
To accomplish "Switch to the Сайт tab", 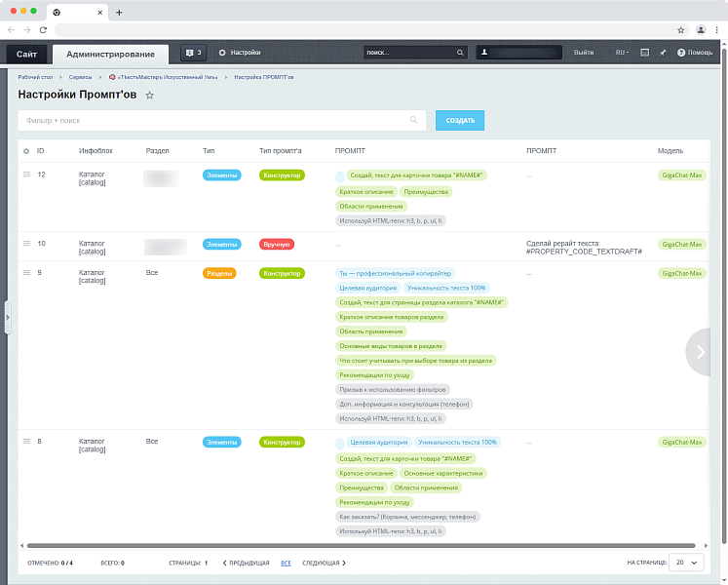I will pyautogui.click(x=26, y=54).
